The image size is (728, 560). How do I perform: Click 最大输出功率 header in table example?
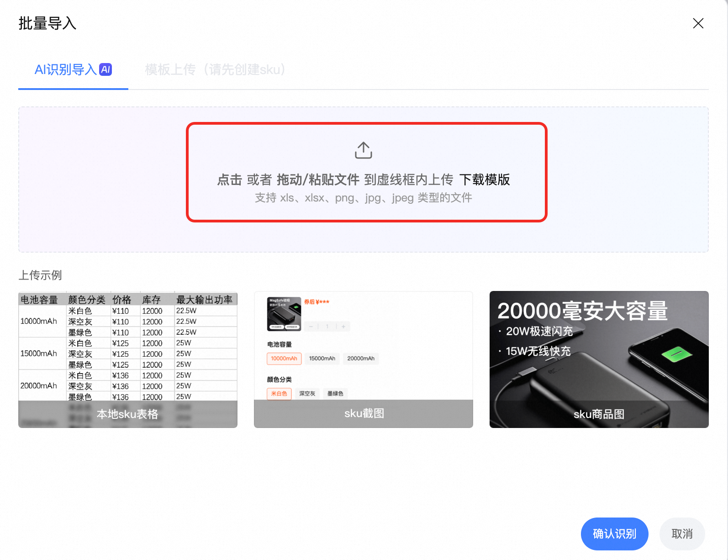click(x=205, y=300)
